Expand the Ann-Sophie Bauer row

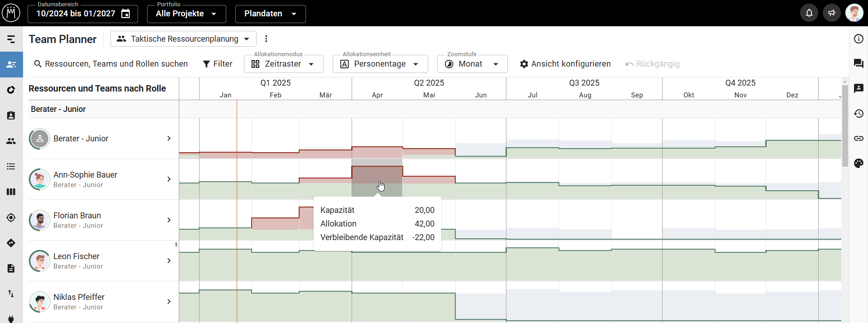169,179
